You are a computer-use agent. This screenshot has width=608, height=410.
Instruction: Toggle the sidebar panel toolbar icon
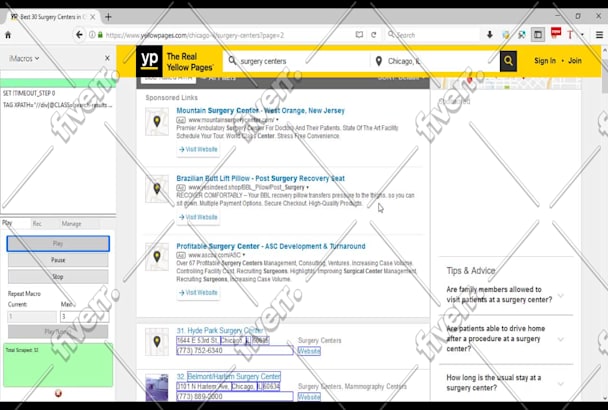(x=538, y=35)
